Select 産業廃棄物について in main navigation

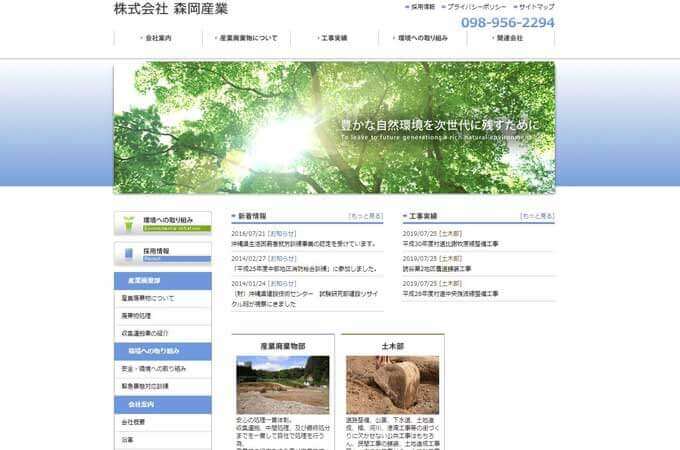(x=246, y=38)
